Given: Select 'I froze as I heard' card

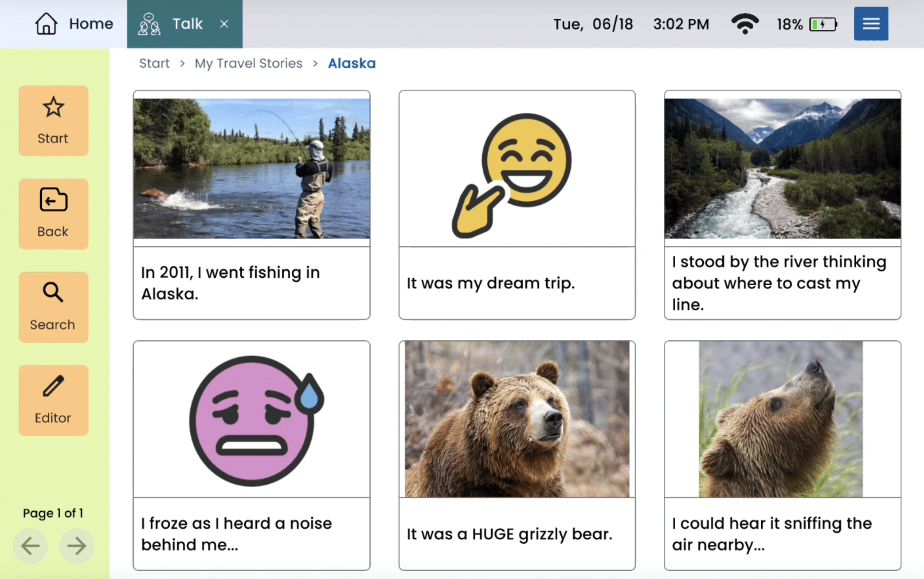Looking at the screenshot, I should tap(252, 455).
